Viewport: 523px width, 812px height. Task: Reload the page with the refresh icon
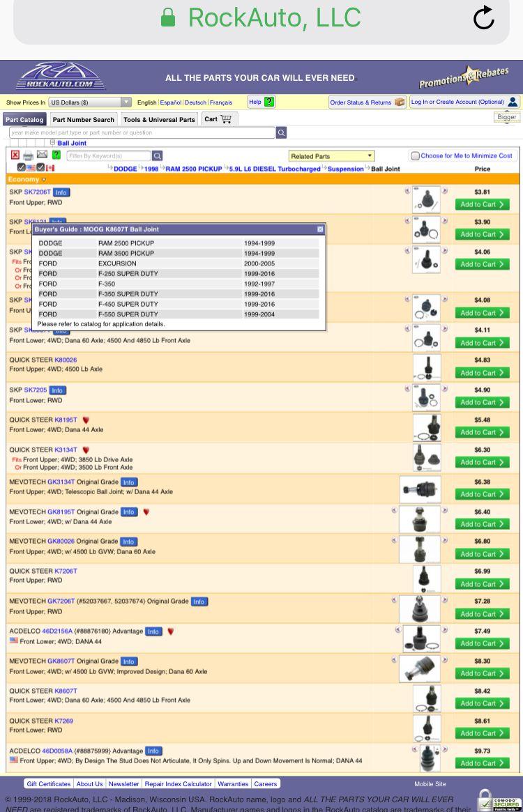pyautogui.click(x=484, y=17)
